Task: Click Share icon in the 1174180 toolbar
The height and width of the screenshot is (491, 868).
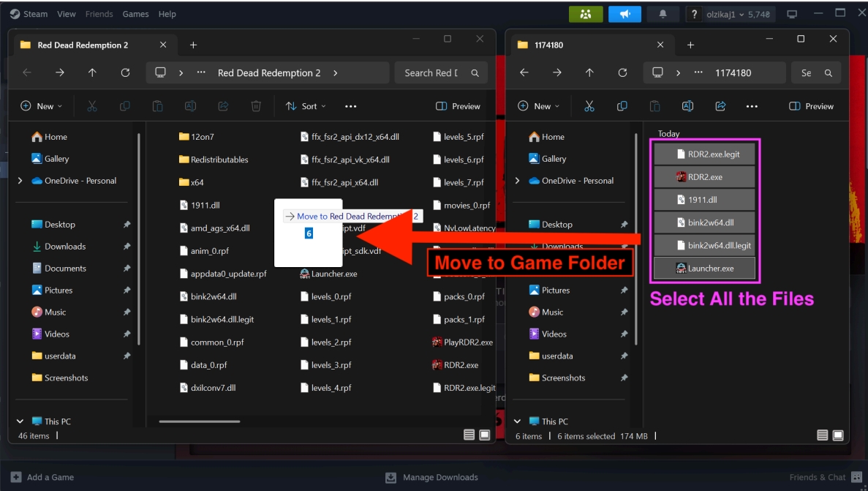Action: click(x=720, y=106)
